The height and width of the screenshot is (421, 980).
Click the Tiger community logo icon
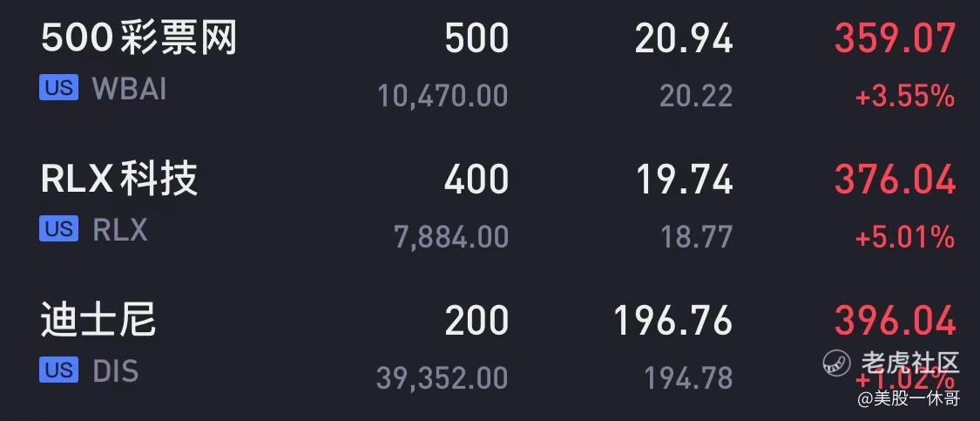[837, 363]
